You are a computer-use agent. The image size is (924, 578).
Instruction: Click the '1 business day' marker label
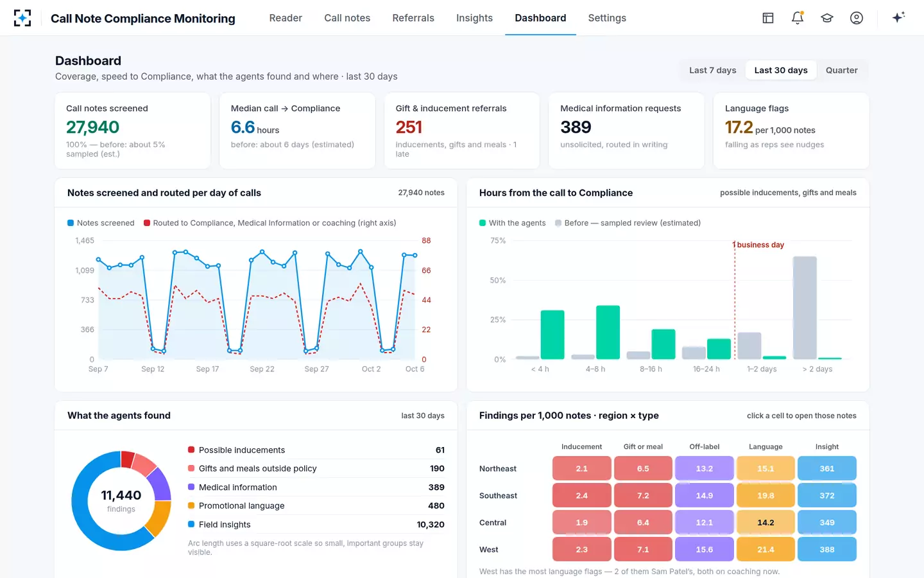coord(760,245)
